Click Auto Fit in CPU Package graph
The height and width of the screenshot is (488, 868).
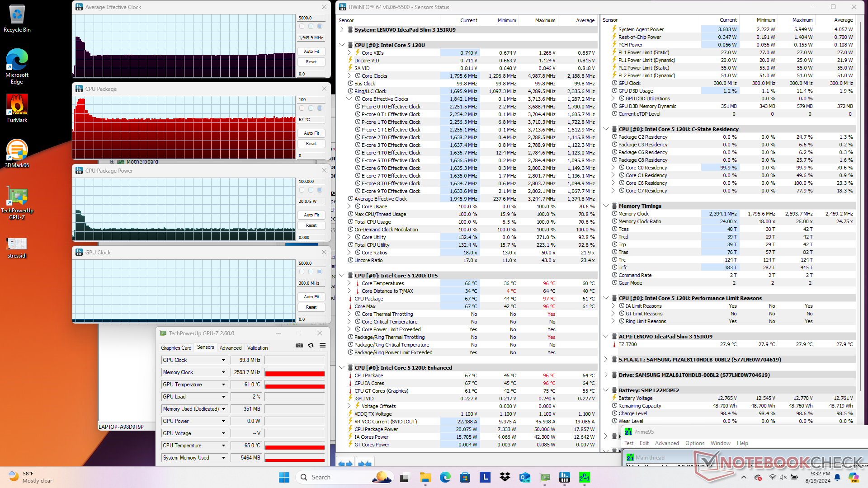311,133
